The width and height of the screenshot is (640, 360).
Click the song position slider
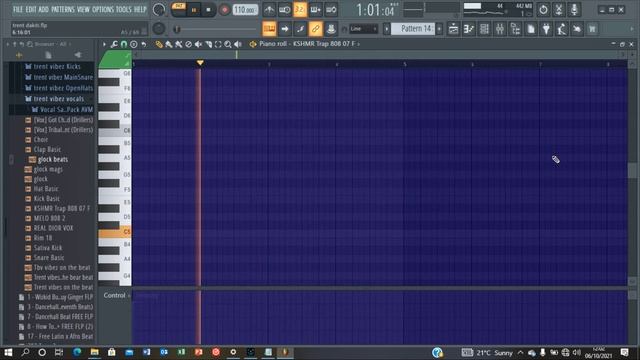tap(216, 29)
